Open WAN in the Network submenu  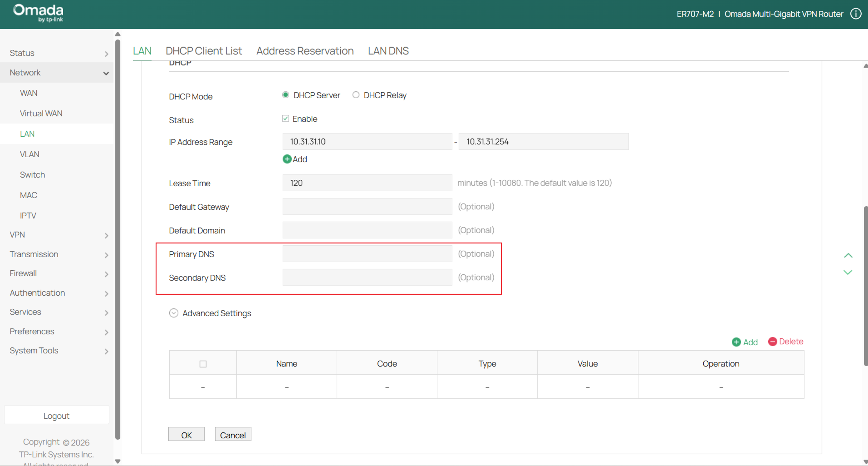(x=28, y=93)
